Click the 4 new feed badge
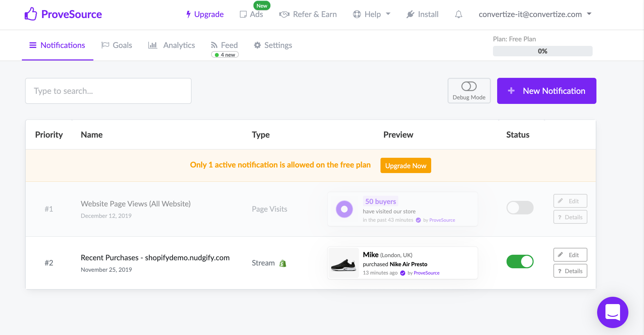644x335 pixels. (225, 55)
